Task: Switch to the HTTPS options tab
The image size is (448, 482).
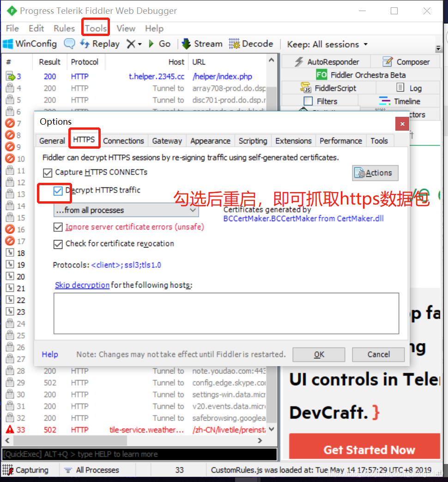Action: pos(84,140)
